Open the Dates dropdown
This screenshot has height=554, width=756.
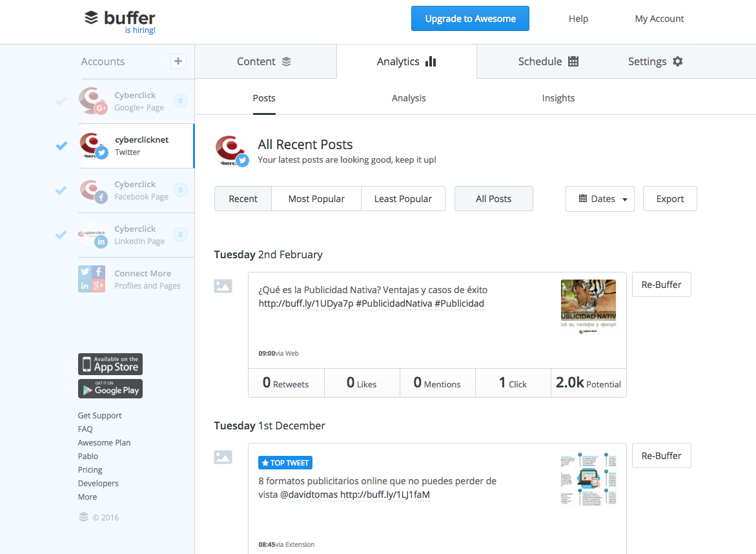pyautogui.click(x=600, y=199)
